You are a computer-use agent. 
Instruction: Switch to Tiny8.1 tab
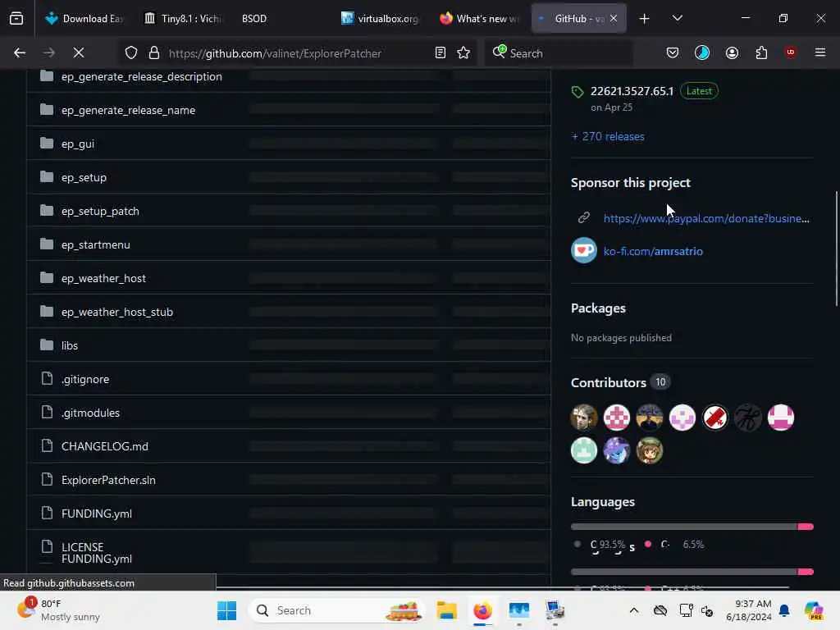coord(184,19)
